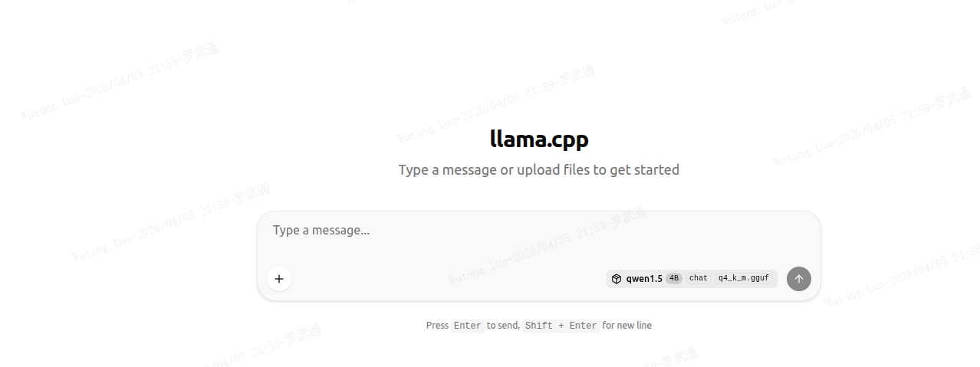This screenshot has width=980, height=367.
Task: Click the 'to send' hint text
Action: [503, 326]
